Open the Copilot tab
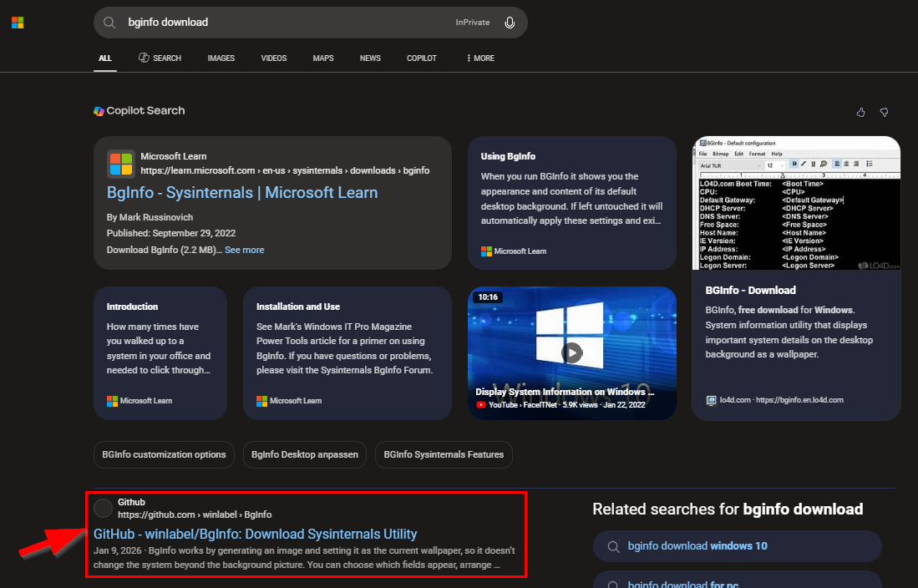The height and width of the screenshot is (588, 918). click(x=421, y=58)
